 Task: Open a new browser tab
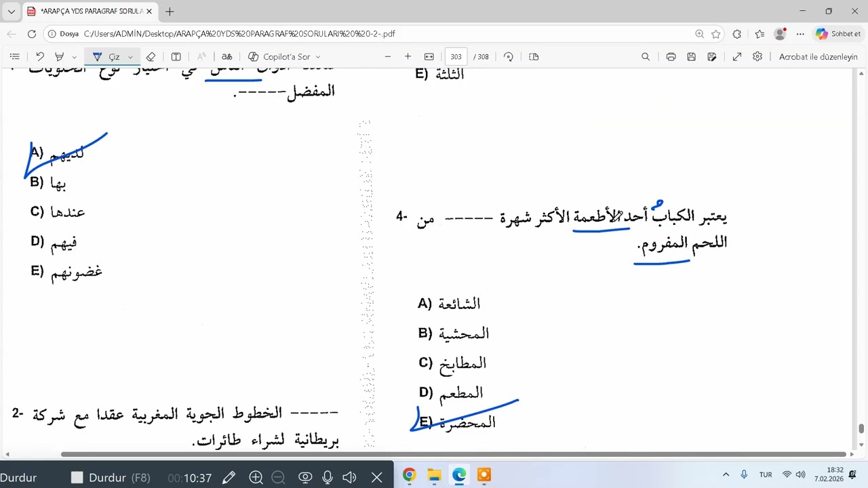pos(170,12)
